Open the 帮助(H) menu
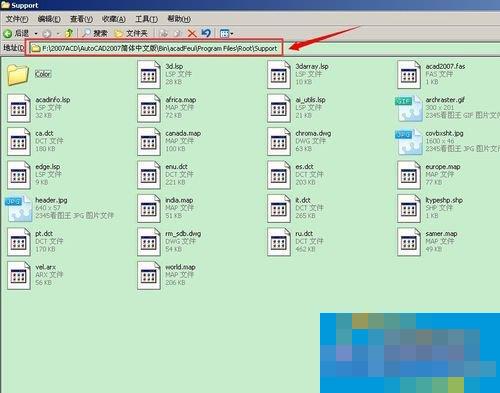 [x=179, y=19]
